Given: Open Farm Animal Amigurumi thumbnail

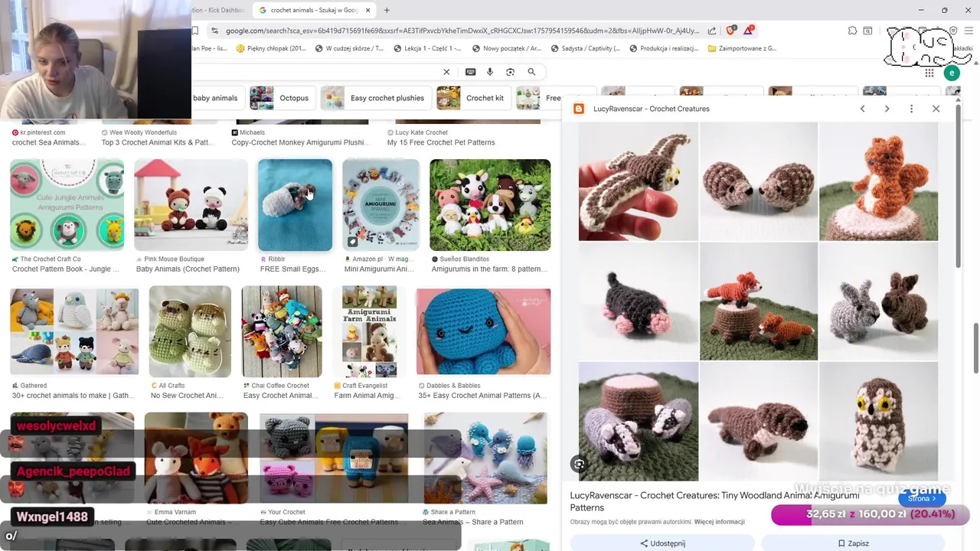Looking at the screenshot, I should (x=369, y=331).
